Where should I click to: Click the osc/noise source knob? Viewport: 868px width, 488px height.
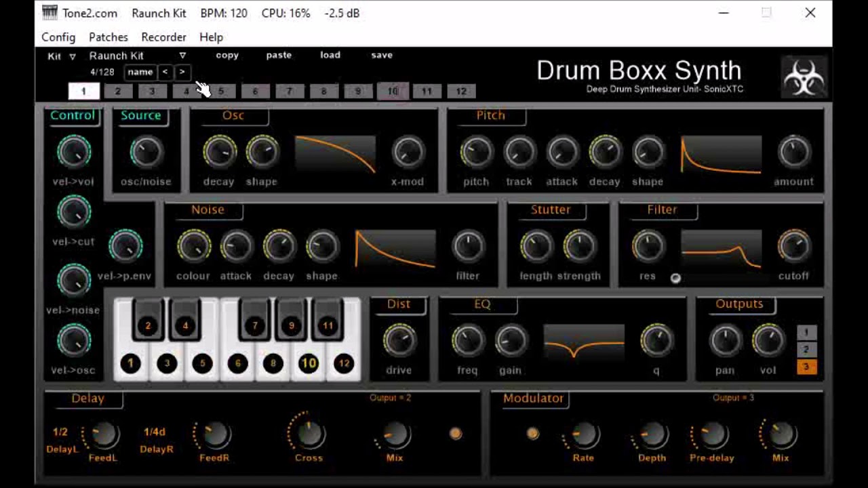coord(146,152)
